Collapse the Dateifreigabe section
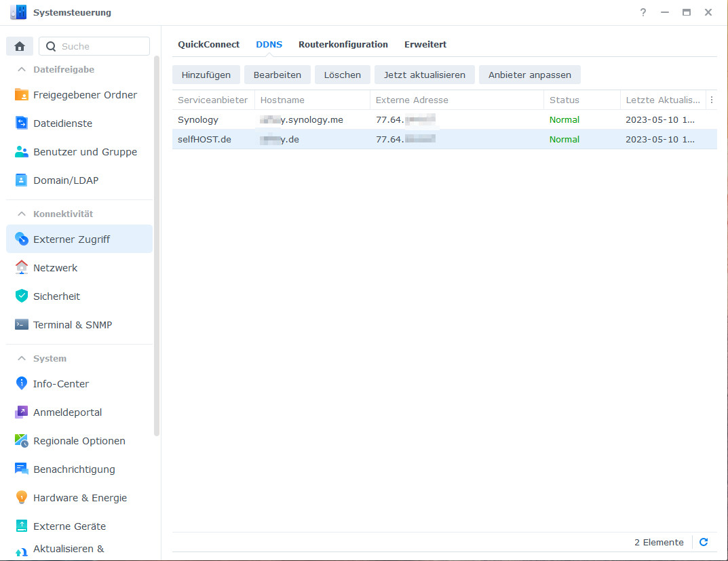The image size is (728, 561). click(22, 69)
